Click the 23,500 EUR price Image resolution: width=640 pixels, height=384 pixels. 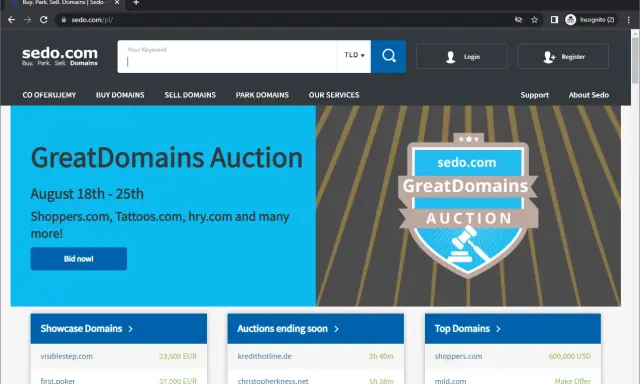coord(178,356)
